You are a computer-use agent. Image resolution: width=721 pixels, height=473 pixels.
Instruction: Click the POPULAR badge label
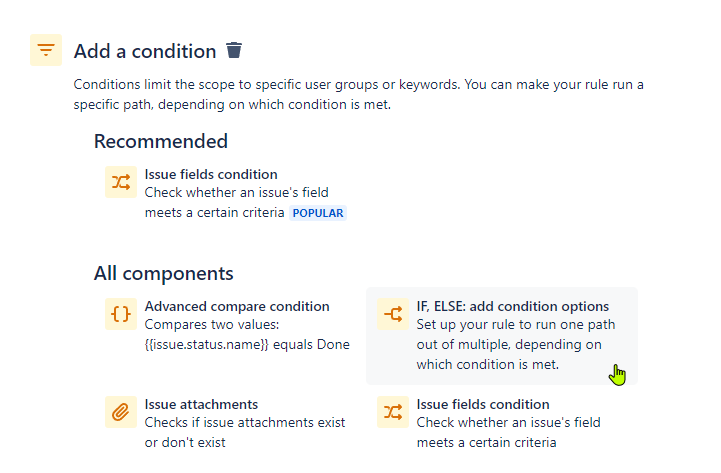[318, 213]
